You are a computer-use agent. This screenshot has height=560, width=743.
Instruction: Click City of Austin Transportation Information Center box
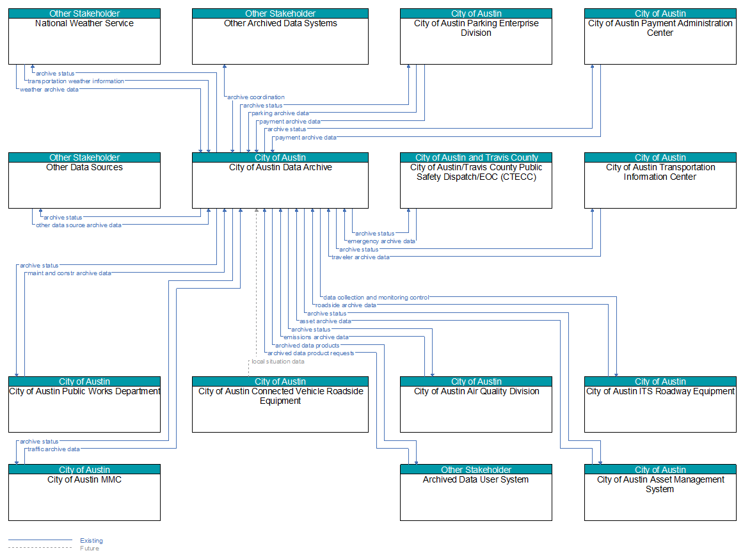point(660,180)
